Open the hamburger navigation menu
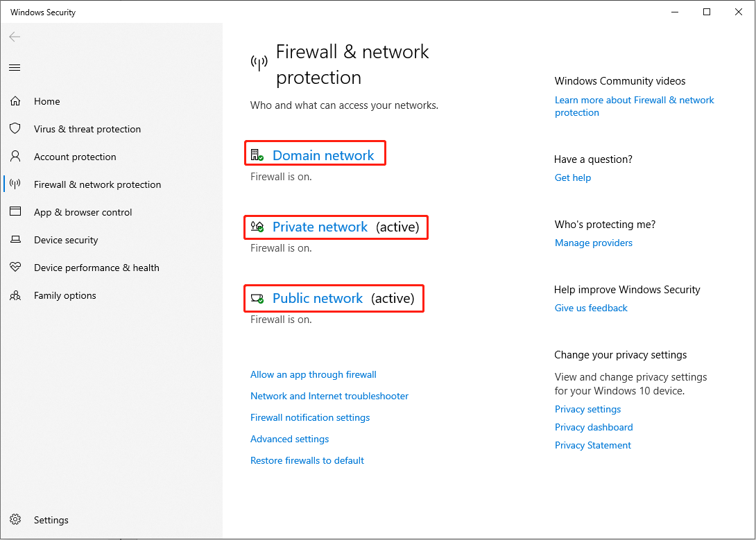The image size is (756, 540). click(x=15, y=67)
